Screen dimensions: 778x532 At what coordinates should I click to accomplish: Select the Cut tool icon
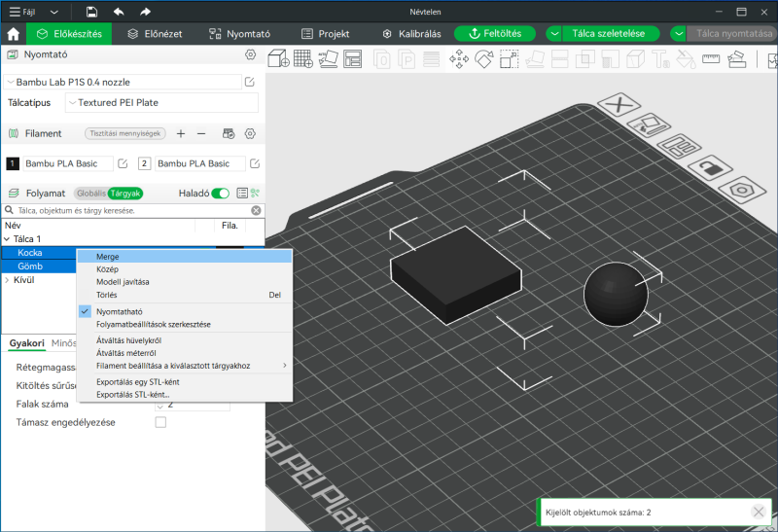click(560, 59)
